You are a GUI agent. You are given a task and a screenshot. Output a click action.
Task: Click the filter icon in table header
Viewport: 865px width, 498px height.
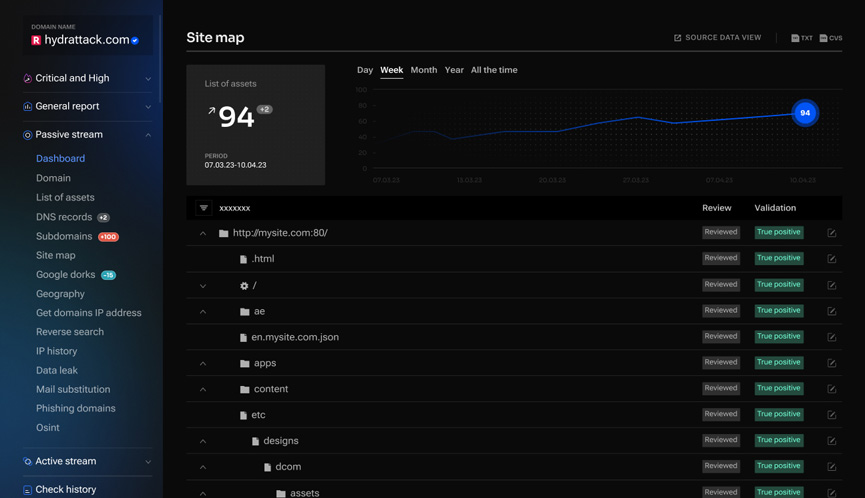click(204, 208)
